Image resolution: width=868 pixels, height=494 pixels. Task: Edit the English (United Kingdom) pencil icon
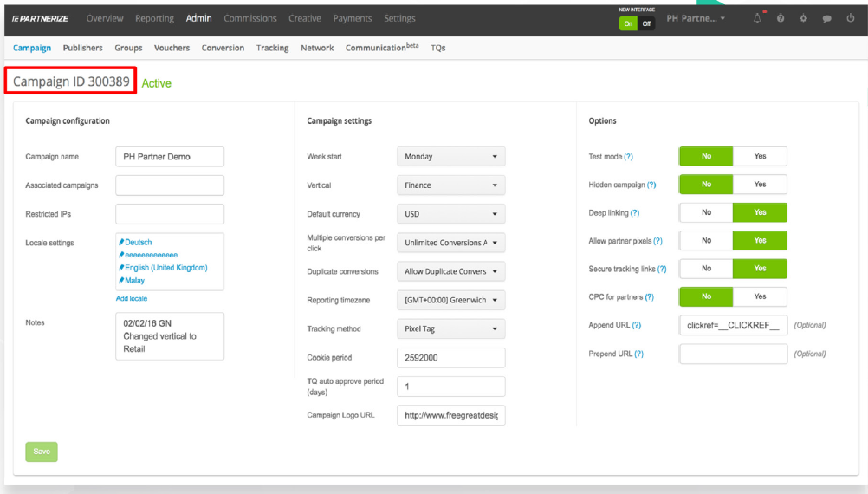[121, 268]
